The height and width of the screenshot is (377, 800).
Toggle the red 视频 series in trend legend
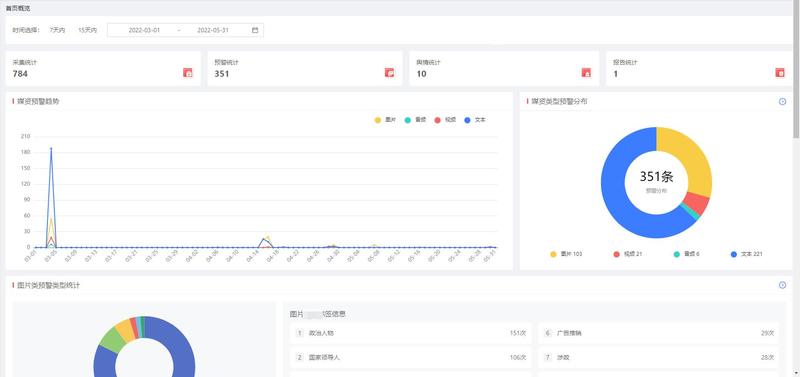point(445,120)
